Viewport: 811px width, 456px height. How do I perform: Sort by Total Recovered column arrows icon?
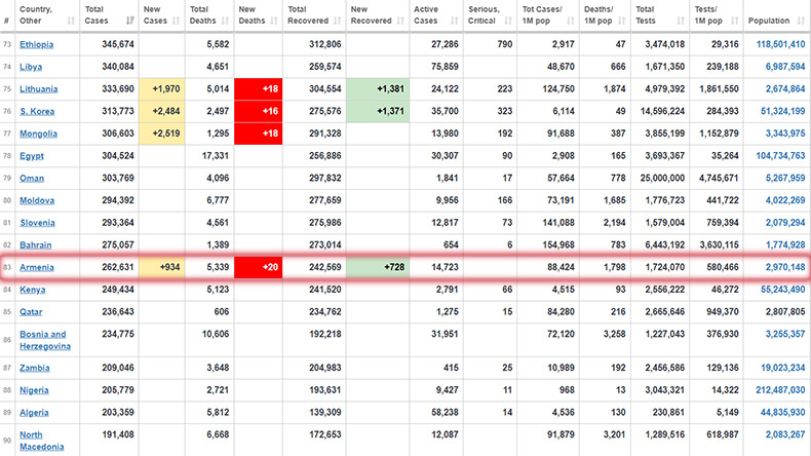click(x=337, y=21)
